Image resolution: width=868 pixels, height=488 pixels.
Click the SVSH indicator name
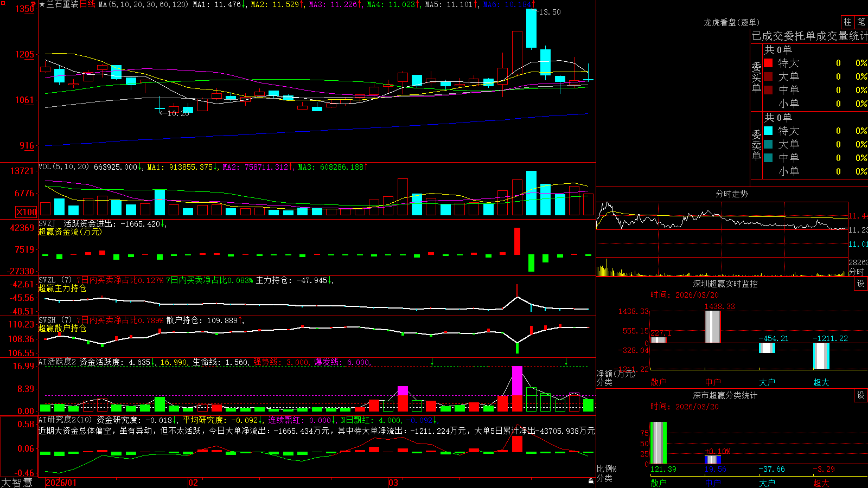coord(47,320)
